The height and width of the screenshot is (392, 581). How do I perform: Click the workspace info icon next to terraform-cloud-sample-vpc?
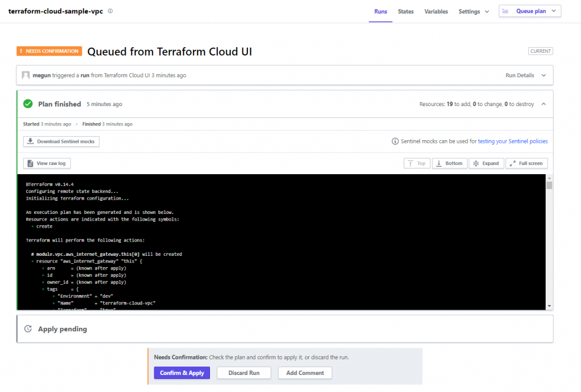coord(110,11)
